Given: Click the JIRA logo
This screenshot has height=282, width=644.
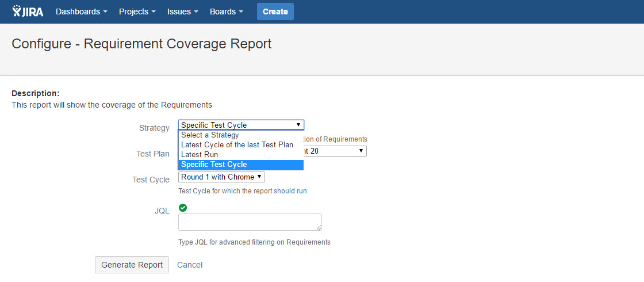Looking at the screenshot, I should tap(28, 11).
